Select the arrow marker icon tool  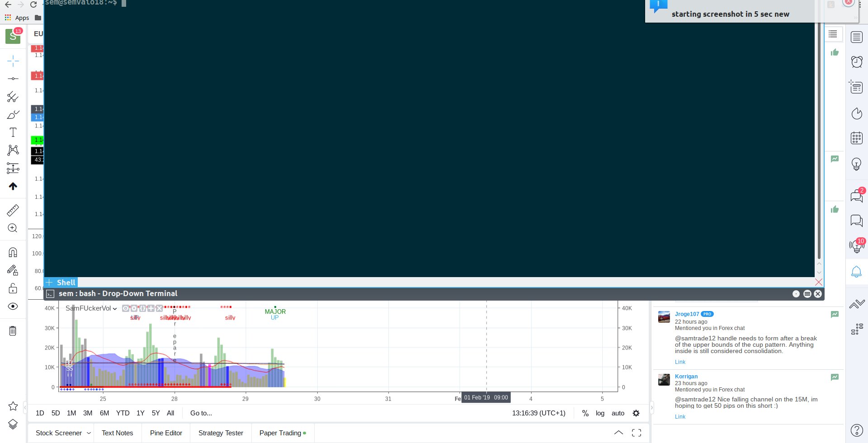pyautogui.click(x=13, y=186)
